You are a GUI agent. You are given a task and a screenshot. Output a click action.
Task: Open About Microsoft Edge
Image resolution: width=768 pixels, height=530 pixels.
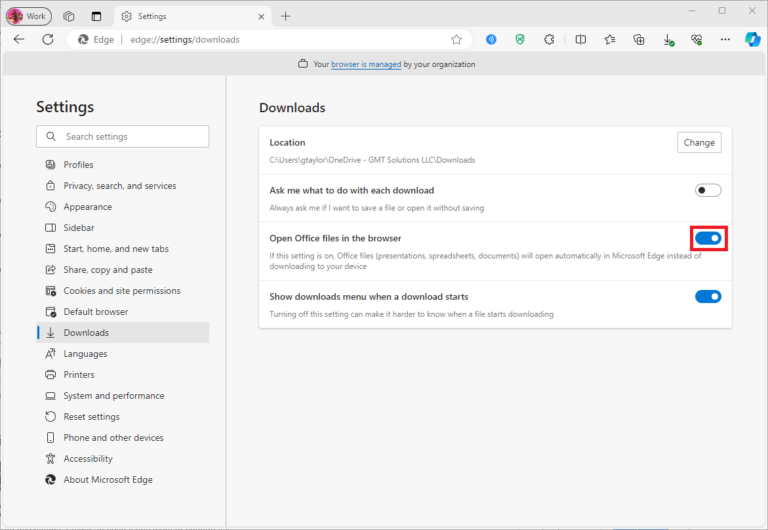[122, 480]
